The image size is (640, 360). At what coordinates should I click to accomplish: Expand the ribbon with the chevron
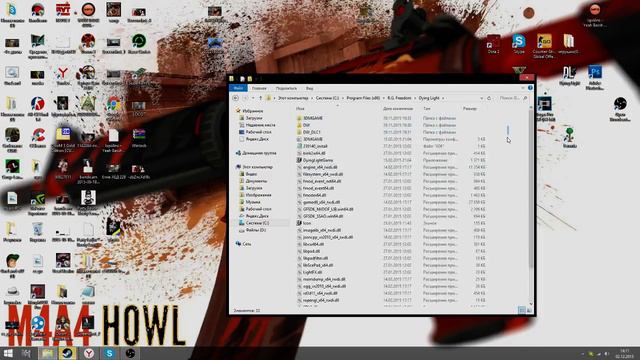click(x=523, y=88)
